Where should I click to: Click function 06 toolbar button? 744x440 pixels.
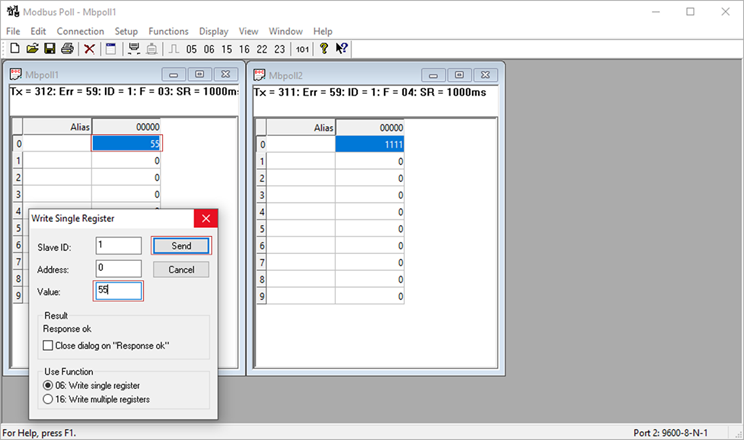click(209, 49)
